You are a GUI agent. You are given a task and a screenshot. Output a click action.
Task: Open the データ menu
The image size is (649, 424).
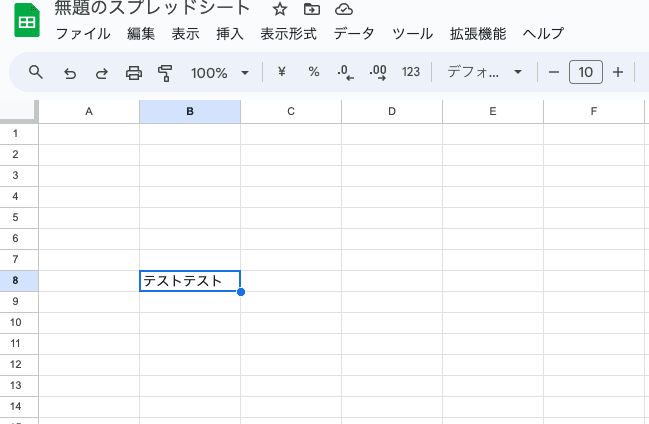point(354,34)
